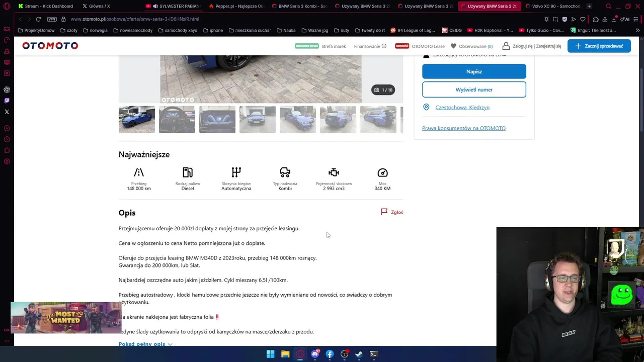The height and width of the screenshot is (362, 644).
Task: Switch to BMW Seria 3 Kombi tab
Action: coord(299,6)
